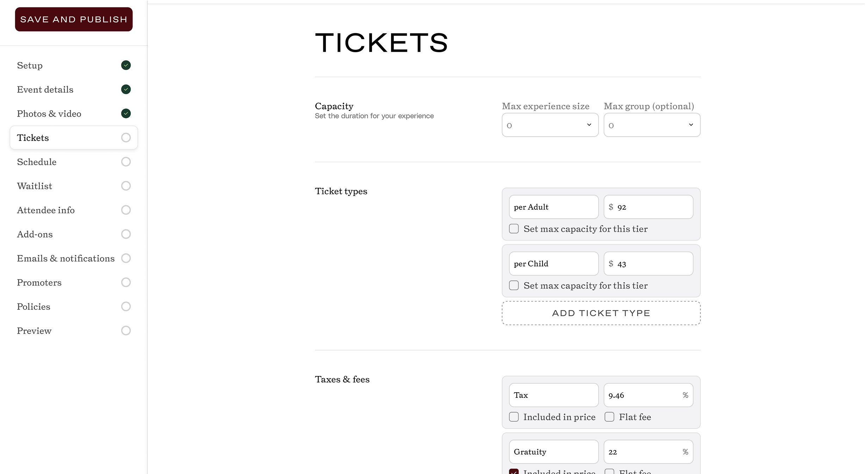
Task: Click the empty status circle next to Schedule
Action: click(x=126, y=162)
